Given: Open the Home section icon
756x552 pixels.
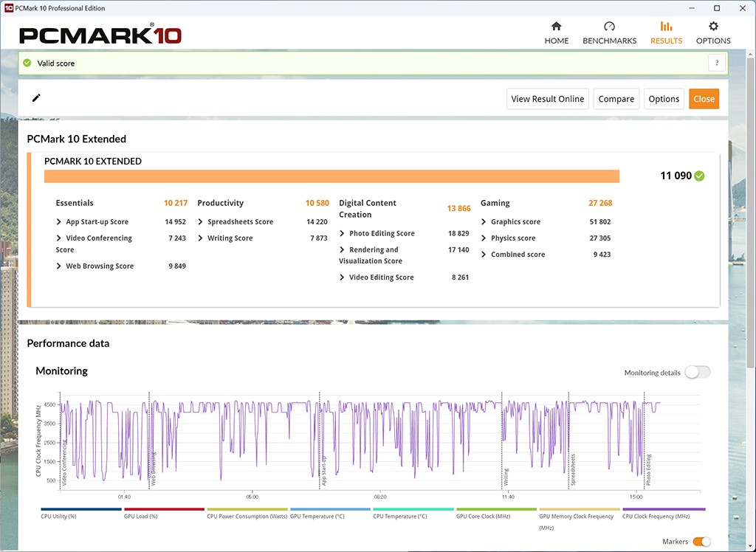Looking at the screenshot, I should coord(557,27).
